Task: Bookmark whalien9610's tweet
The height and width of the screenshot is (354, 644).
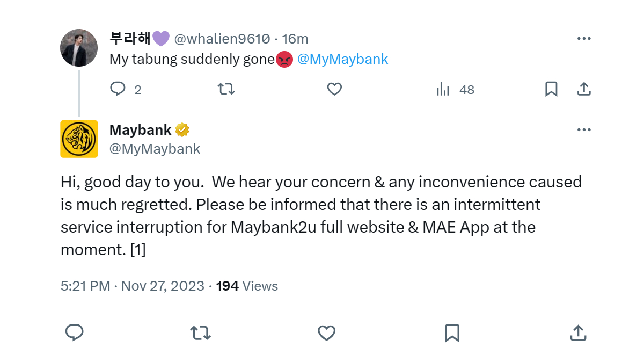Action: (551, 89)
